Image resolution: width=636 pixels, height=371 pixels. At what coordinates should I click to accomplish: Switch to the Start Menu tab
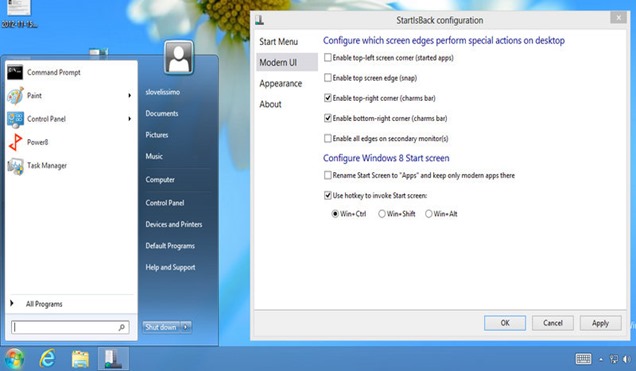(x=279, y=42)
